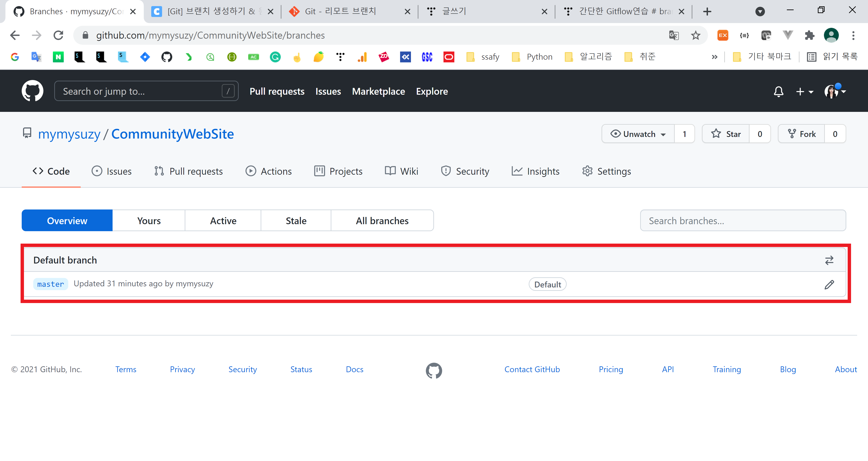Click the pencil icon to rename master branch
This screenshot has width=868, height=461.
[x=829, y=285]
